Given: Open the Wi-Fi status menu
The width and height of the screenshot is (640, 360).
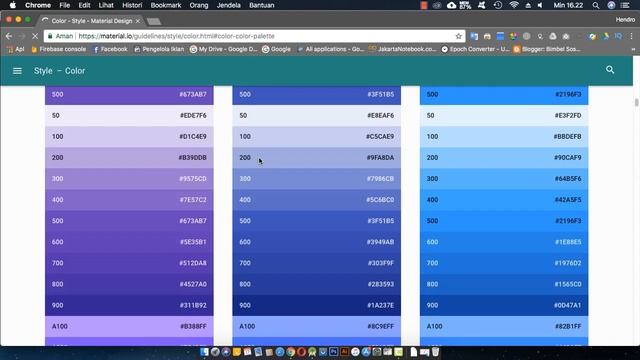Looking at the screenshot, I should click(x=514, y=5).
